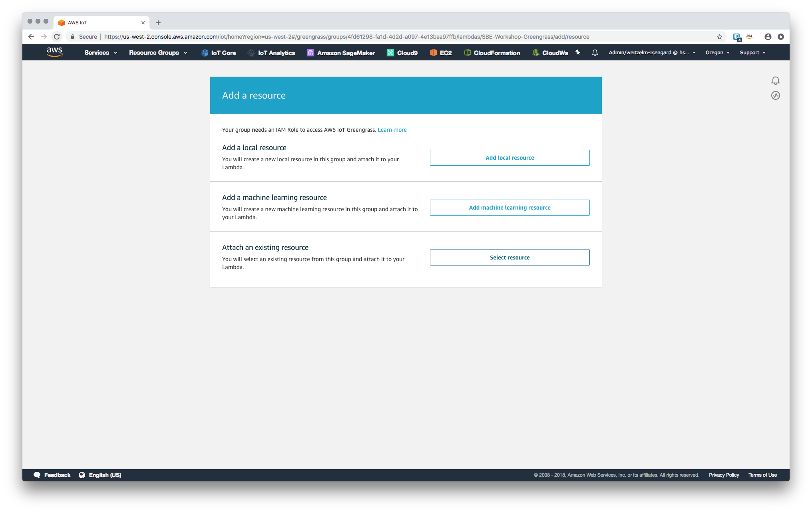Open the activity monitor icon on right

pyautogui.click(x=775, y=95)
